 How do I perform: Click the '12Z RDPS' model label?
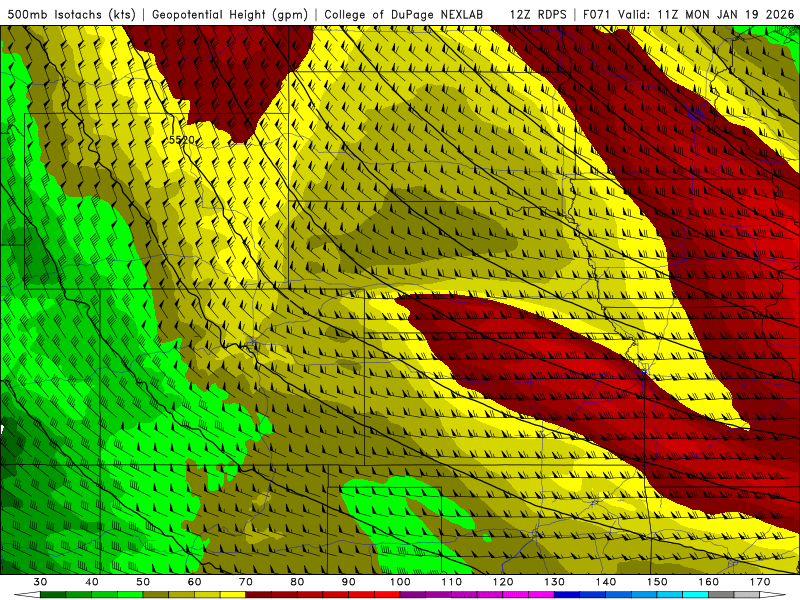pyautogui.click(x=538, y=14)
